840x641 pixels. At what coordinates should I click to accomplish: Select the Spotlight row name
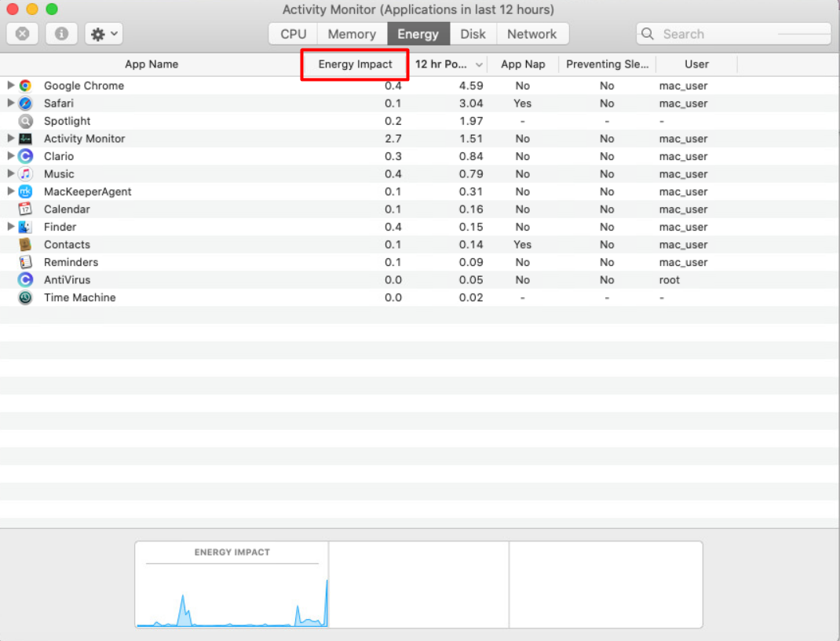(67, 121)
